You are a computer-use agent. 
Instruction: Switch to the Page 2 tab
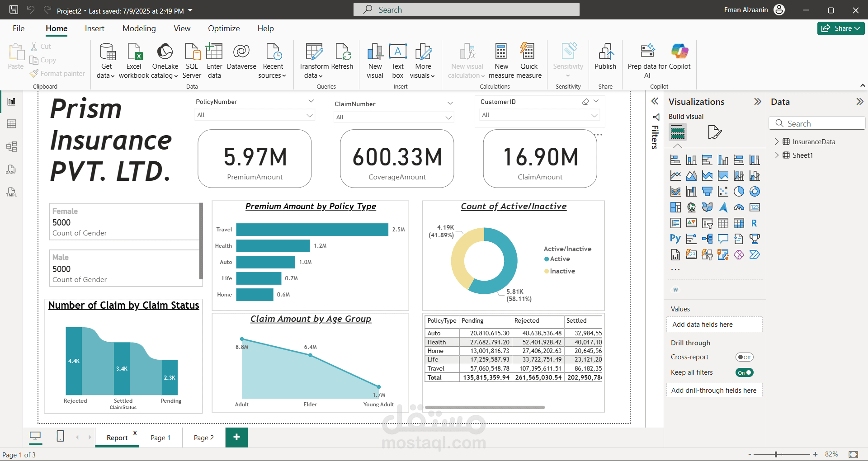(203, 437)
